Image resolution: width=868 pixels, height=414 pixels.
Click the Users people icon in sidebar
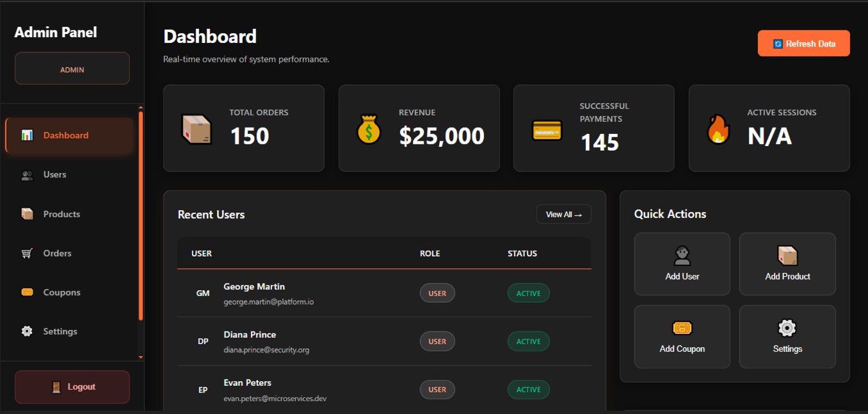tap(27, 175)
